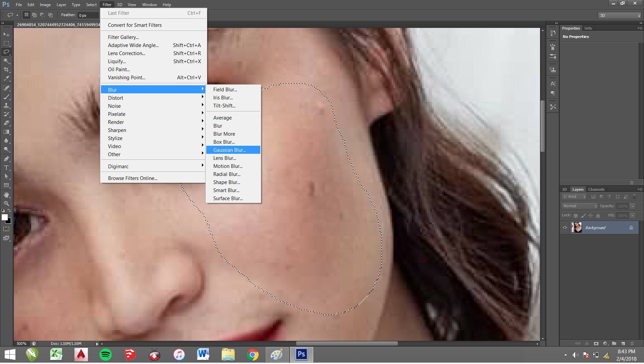Select the Rectangle shape tool
Image resolution: width=644 pixels, height=364 pixels.
pyautogui.click(x=6, y=185)
